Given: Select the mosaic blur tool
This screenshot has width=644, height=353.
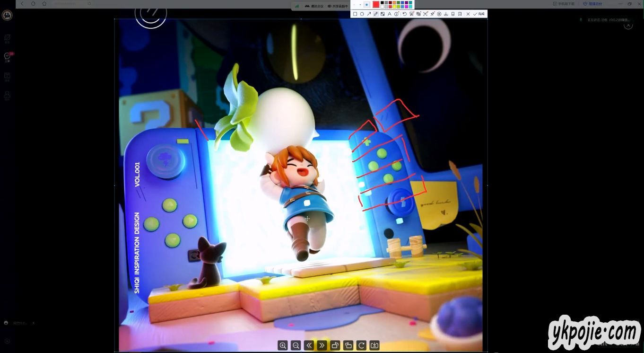Looking at the screenshot, I should click(x=383, y=14).
